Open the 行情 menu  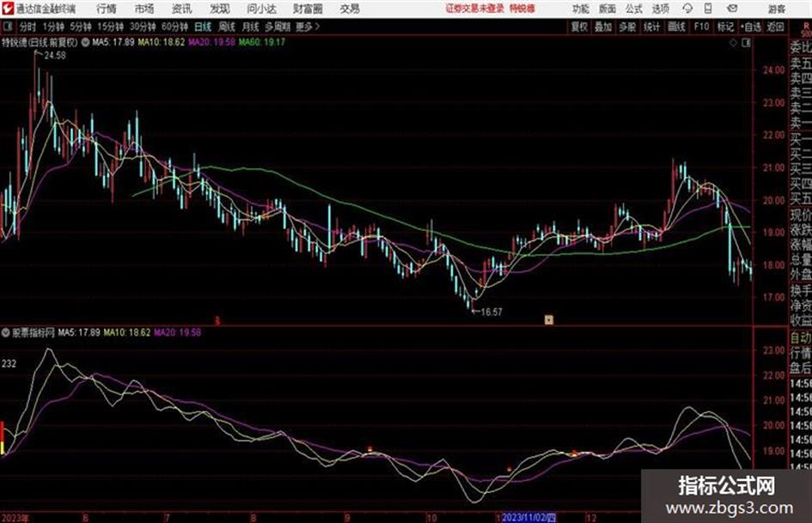click(x=107, y=9)
